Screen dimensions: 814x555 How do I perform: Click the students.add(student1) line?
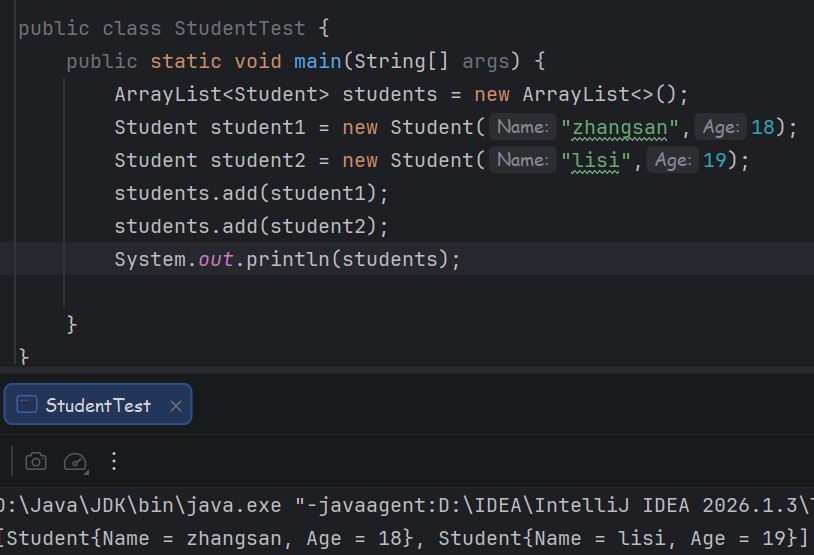251,194
